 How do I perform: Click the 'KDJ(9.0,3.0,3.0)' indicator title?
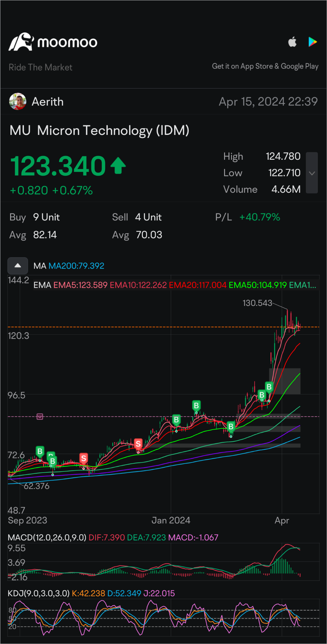point(38,593)
